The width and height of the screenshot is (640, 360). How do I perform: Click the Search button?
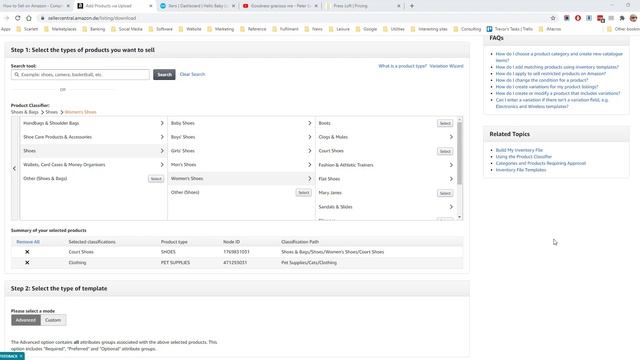coord(164,74)
